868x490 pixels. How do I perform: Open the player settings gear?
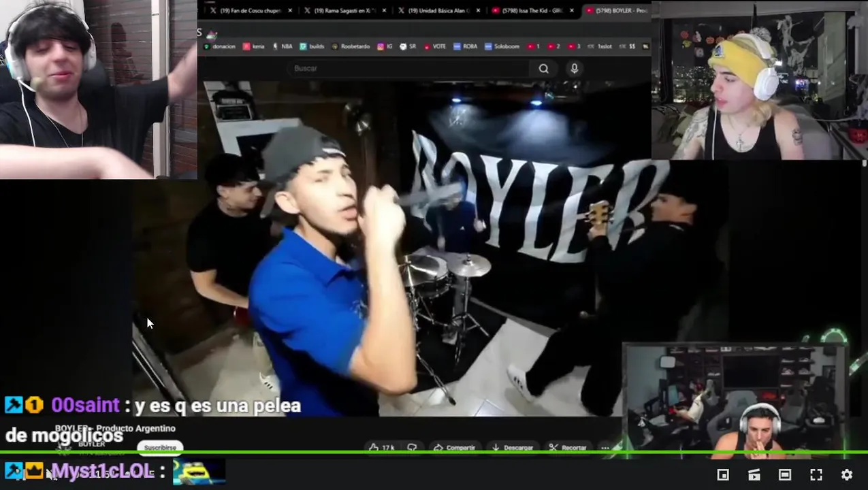pos(847,475)
